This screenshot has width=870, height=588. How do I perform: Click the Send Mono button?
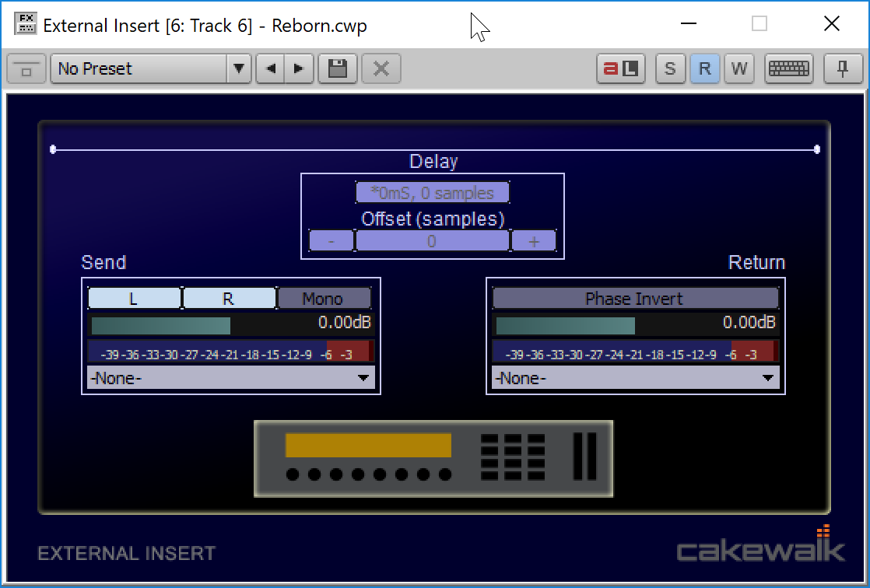coord(324,299)
